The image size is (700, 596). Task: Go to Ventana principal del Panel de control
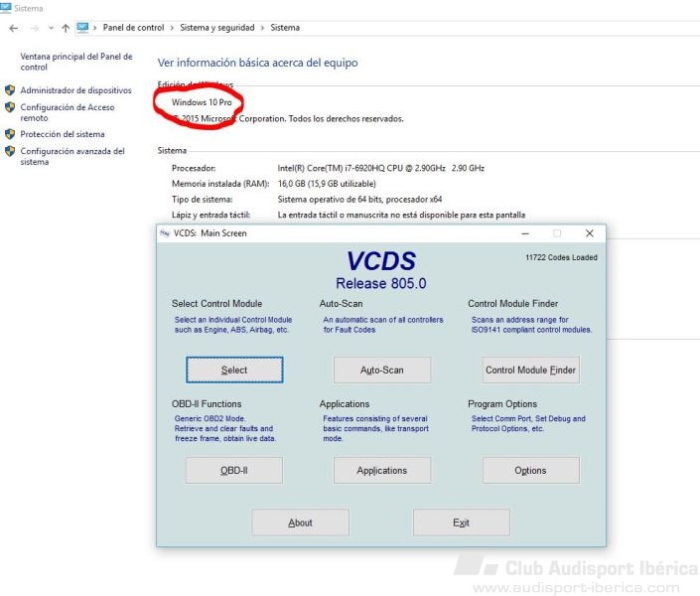click(x=76, y=62)
